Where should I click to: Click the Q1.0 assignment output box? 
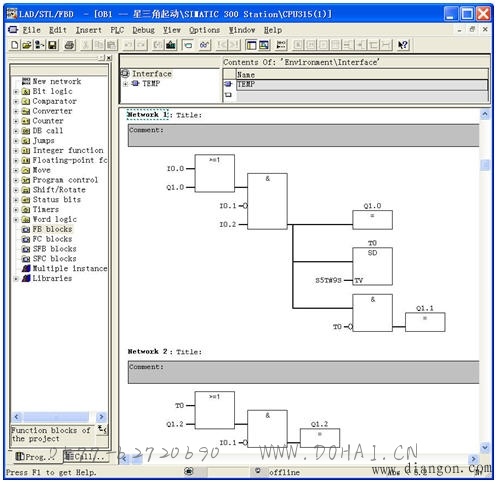(x=372, y=220)
